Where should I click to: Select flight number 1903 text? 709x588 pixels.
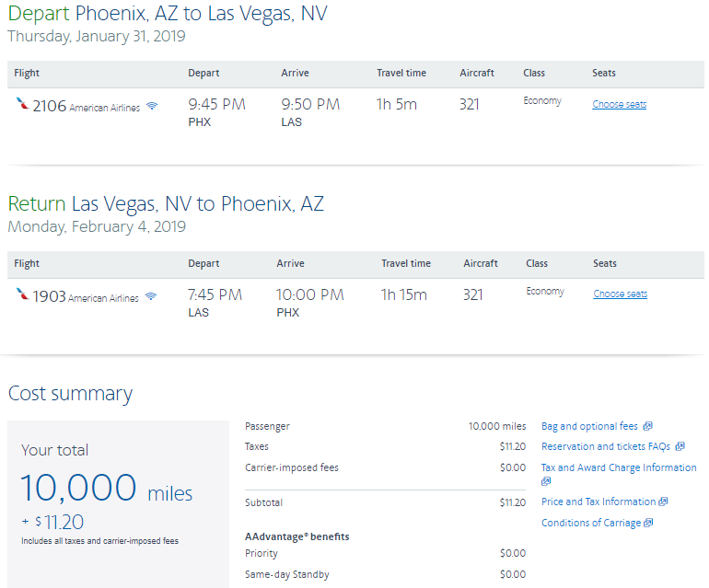50,296
